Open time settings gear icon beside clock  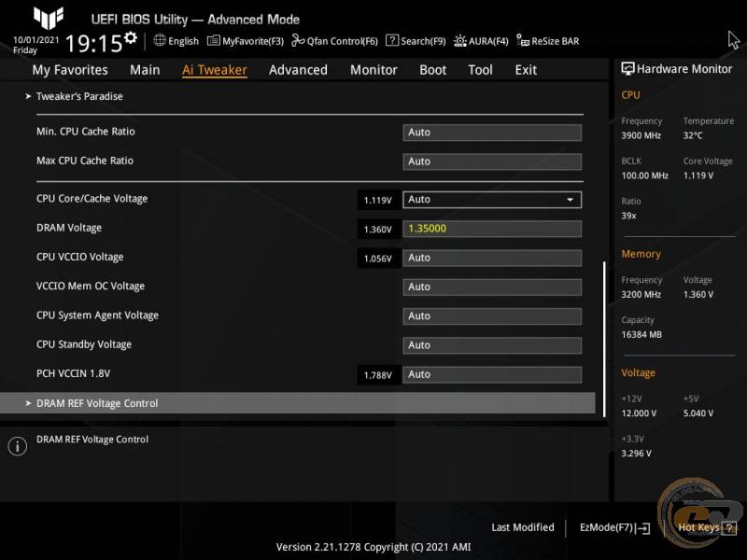click(x=131, y=37)
